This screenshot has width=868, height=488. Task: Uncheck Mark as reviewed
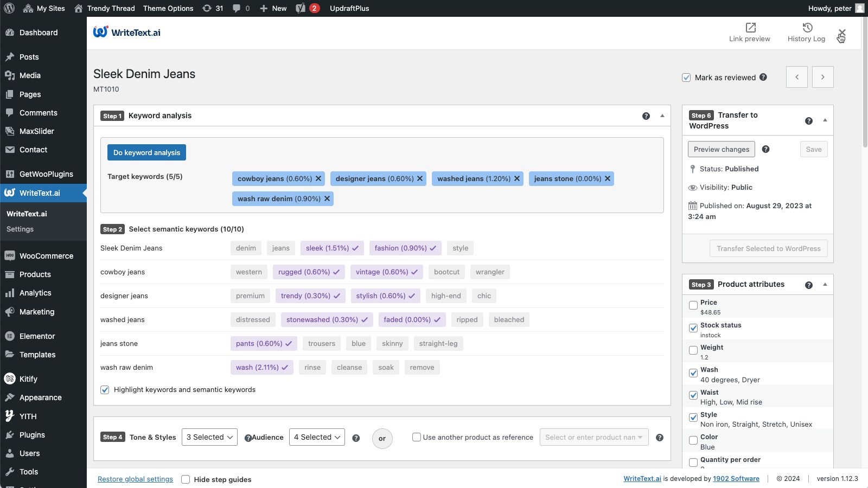(686, 78)
